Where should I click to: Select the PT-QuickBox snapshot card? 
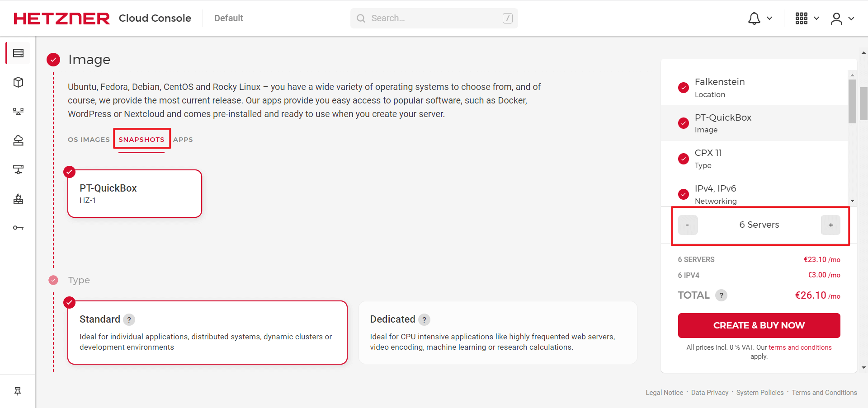click(134, 193)
